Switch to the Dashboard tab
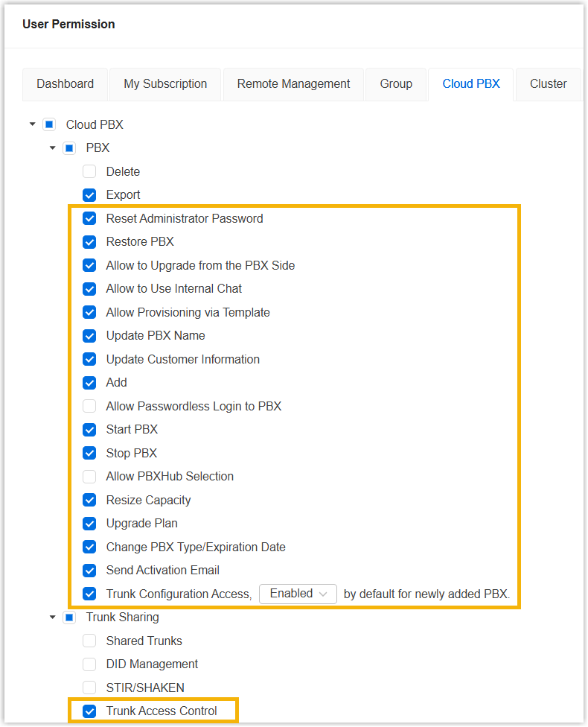The image size is (588, 727). [65, 84]
